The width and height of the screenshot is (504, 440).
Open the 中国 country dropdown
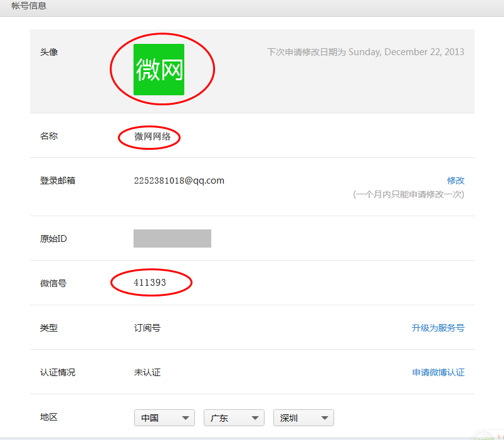pyautogui.click(x=164, y=418)
